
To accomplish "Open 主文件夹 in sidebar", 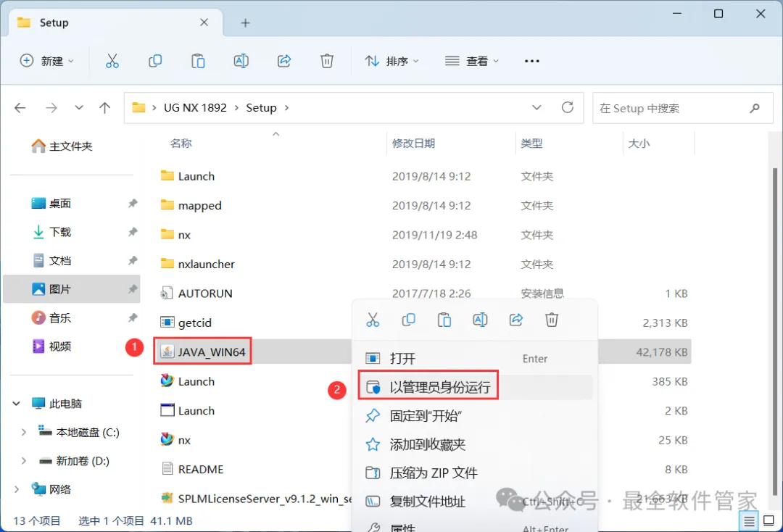I will (x=62, y=146).
